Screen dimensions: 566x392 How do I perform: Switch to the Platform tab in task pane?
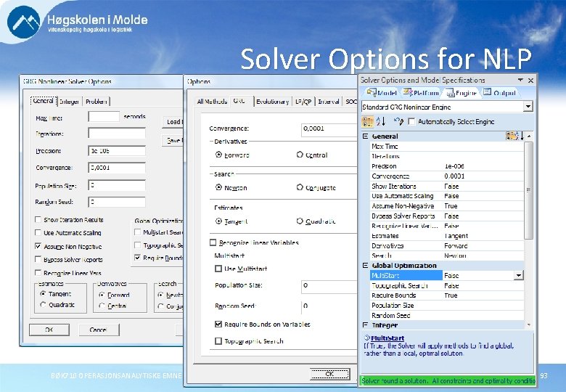click(421, 93)
